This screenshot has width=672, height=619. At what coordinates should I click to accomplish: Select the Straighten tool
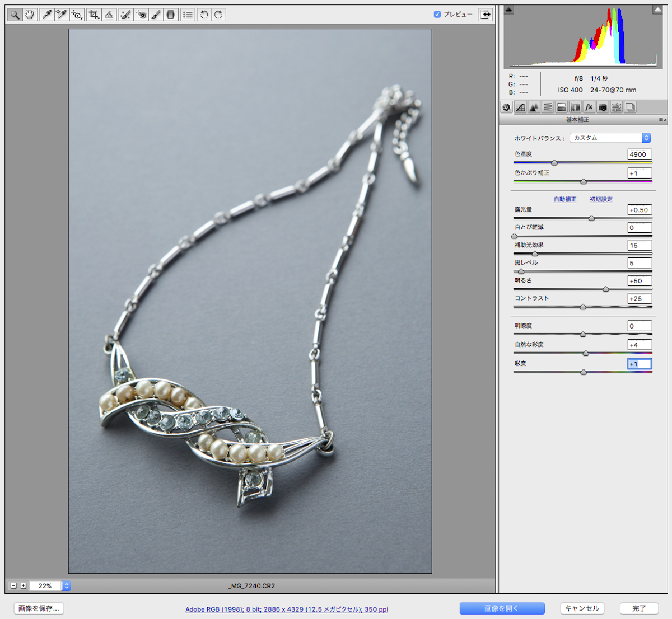pos(109,15)
